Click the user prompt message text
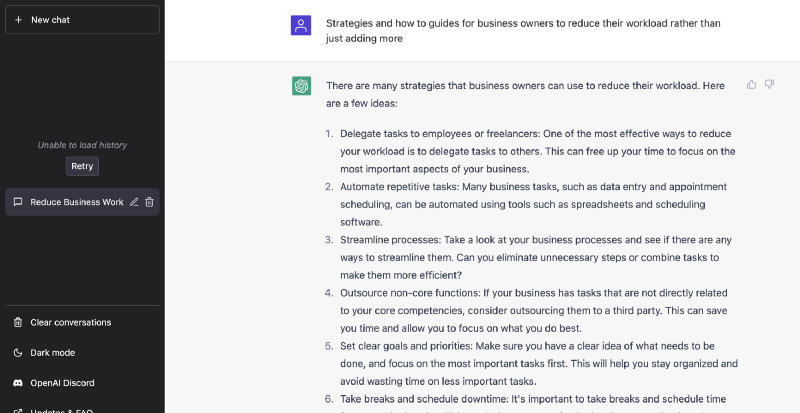 [x=522, y=30]
